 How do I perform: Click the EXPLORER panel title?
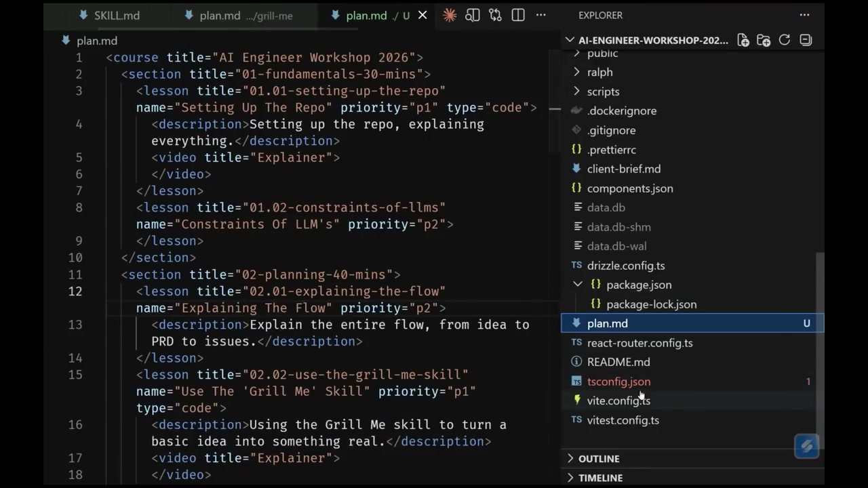[x=600, y=15]
